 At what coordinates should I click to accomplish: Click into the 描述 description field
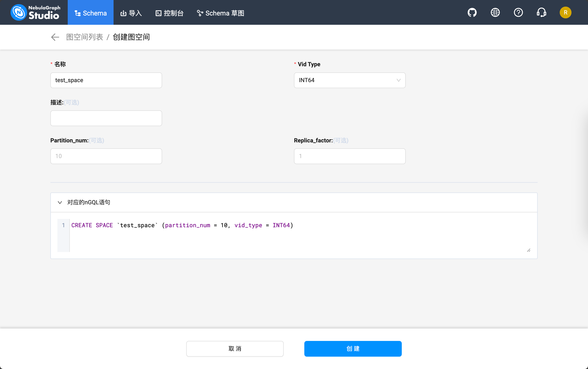(x=106, y=118)
